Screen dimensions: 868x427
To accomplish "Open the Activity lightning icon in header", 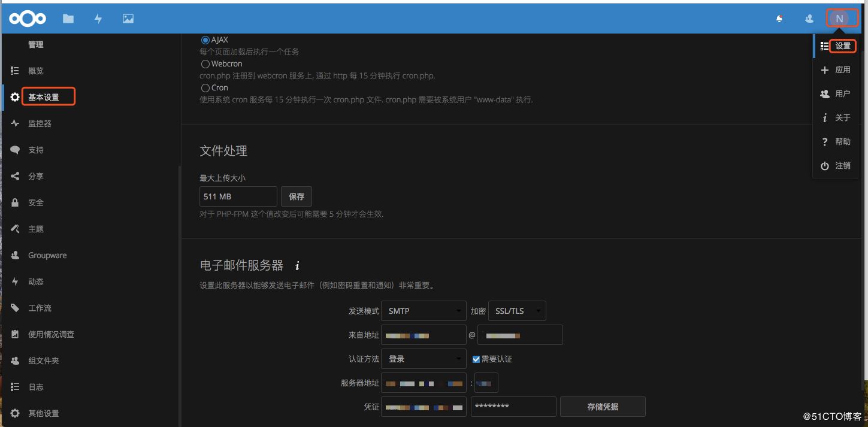I will (98, 19).
